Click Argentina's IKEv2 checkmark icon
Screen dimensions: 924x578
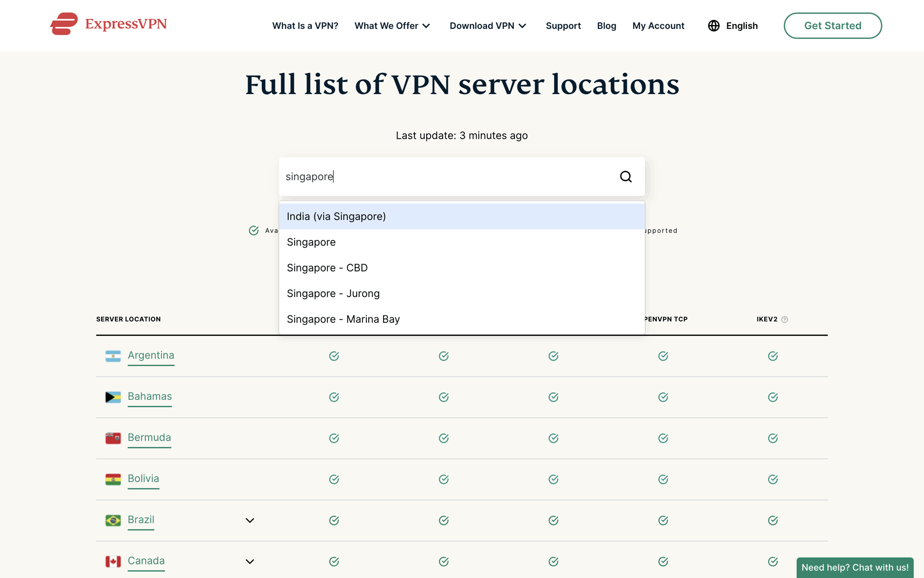773,356
